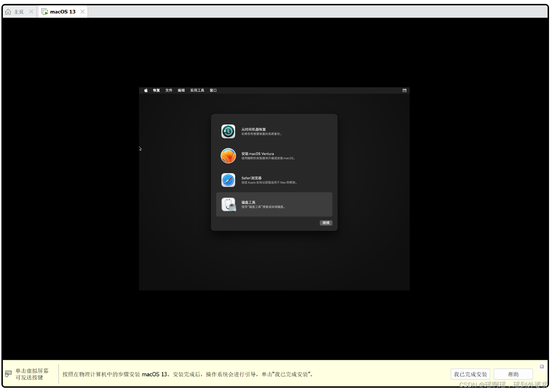Image resolution: width=554 pixels, height=392 pixels.
Task: Open the 实用工具 menu
Action: click(197, 90)
